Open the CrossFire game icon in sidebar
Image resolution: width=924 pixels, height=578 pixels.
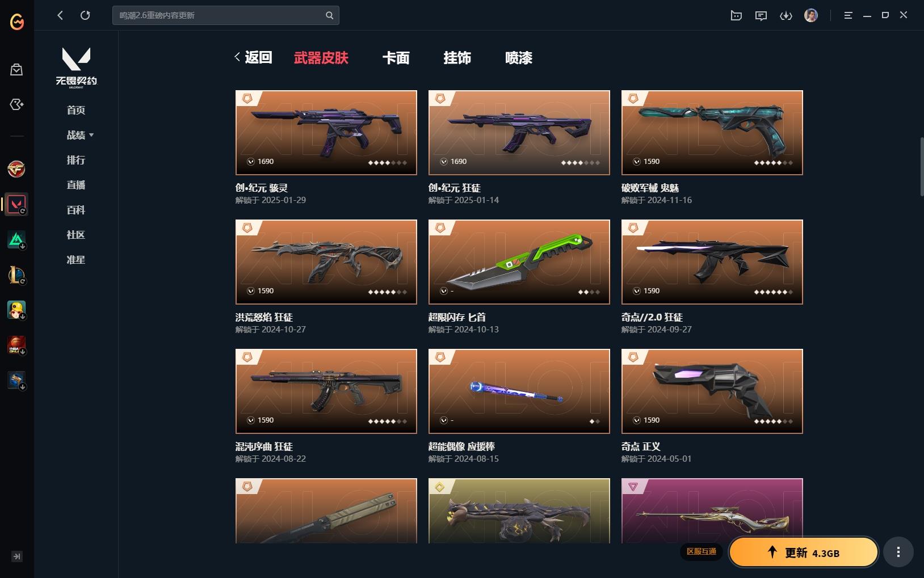(16, 168)
